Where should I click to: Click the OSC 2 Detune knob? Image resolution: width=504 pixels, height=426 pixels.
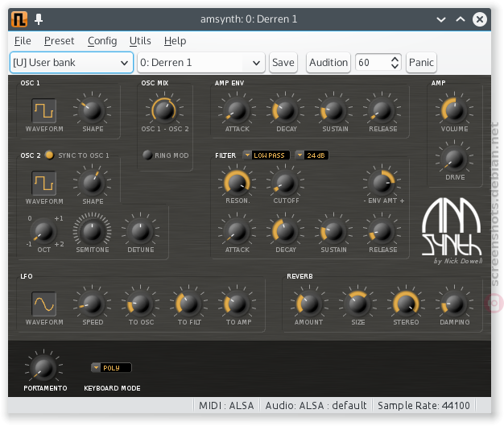click(141, 231)
